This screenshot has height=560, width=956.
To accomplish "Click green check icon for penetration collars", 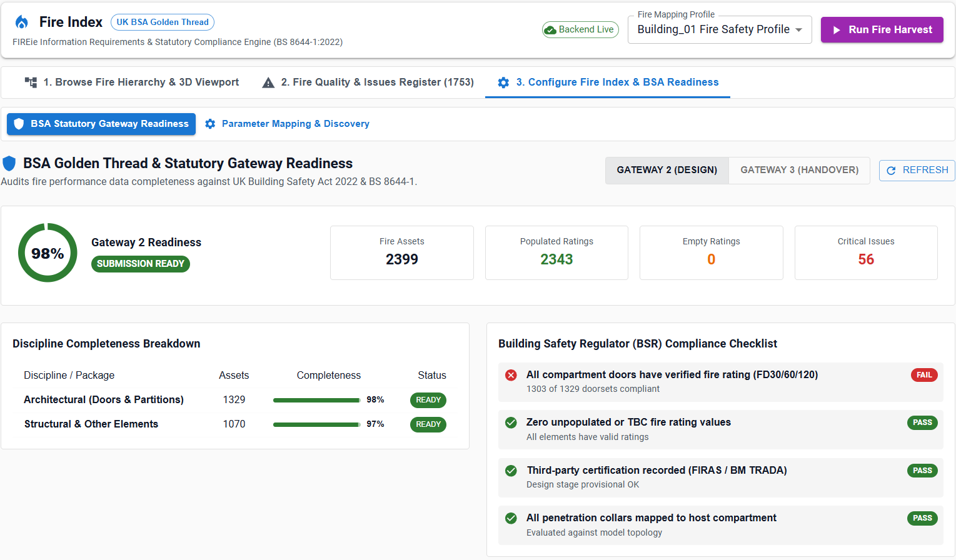I will (511, 518).
